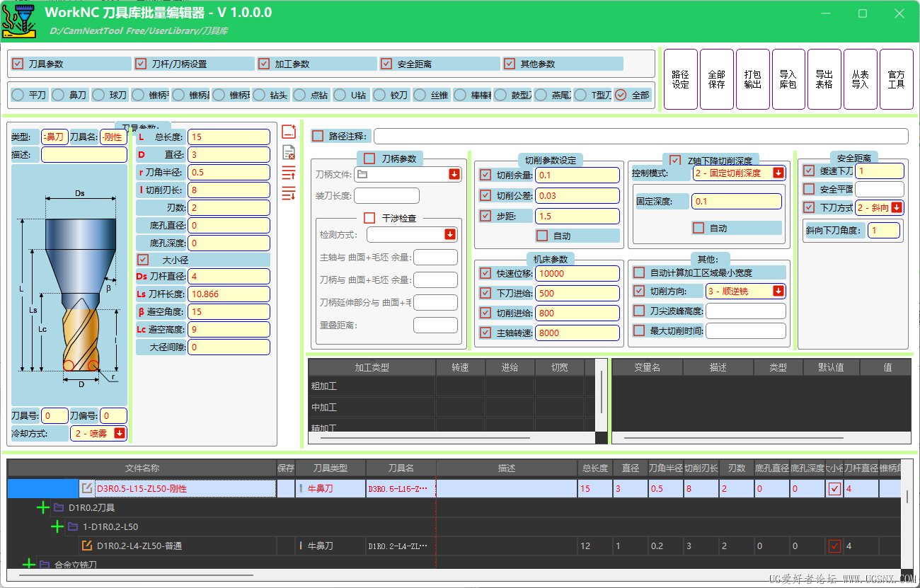Toggle the 加工参数 checkbox
Screen dimensions: 920x588
coord(264,64)
